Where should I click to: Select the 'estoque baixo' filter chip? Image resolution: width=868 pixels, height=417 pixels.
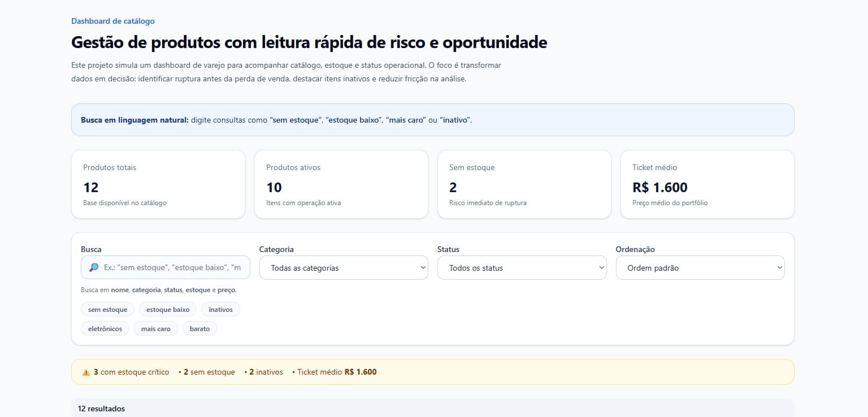[x=168, y=309]
